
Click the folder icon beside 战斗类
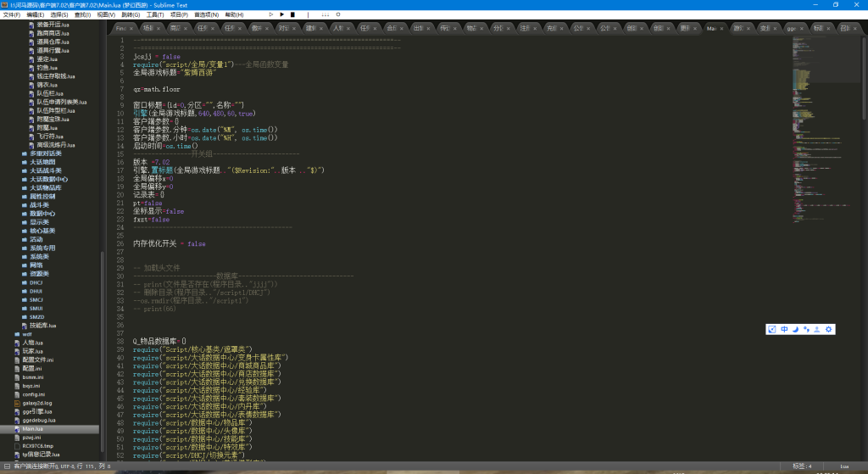click(24, 204)
